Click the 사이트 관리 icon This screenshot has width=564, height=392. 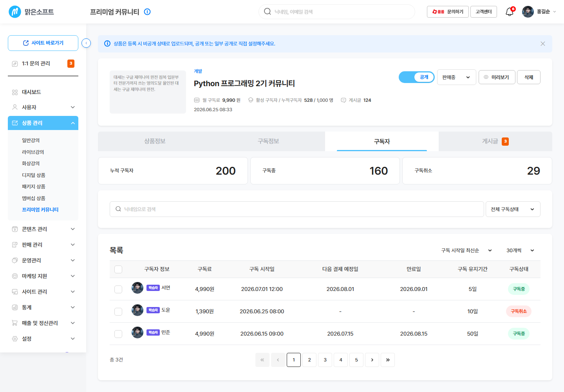point(15,292)
